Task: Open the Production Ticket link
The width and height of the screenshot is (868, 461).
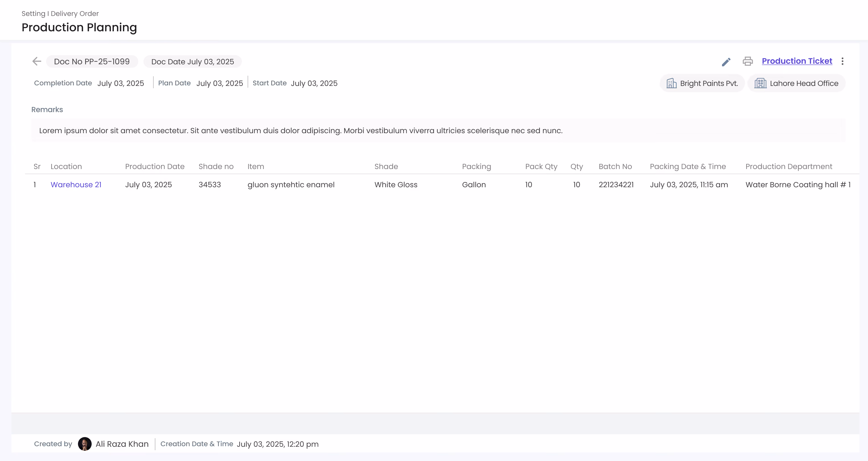Action: (x=797, y=61)
